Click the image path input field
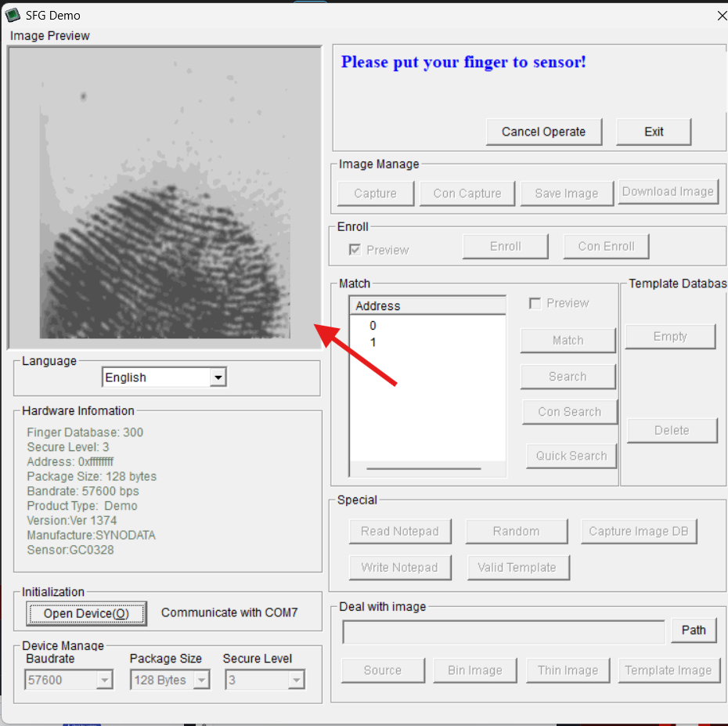Image resolution: width=728 pixels, height=726 pixels. pos(504,632)
